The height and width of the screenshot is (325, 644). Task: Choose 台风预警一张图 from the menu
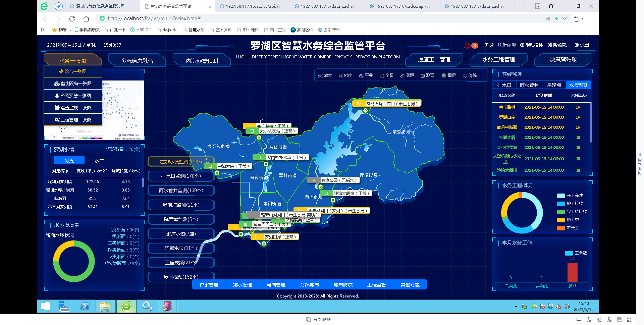[73, 96]
